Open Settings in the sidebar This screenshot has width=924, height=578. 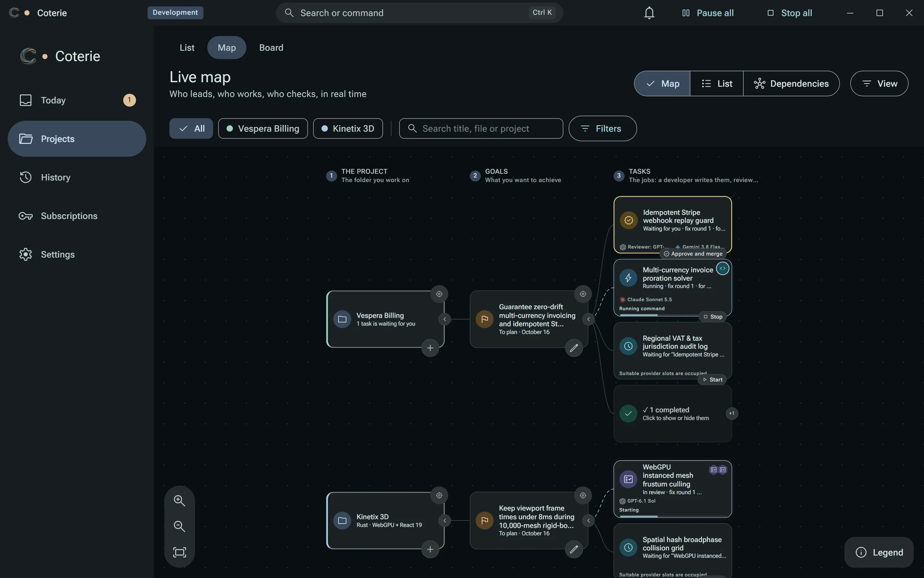pyautogui.click(x=77, y=255)
